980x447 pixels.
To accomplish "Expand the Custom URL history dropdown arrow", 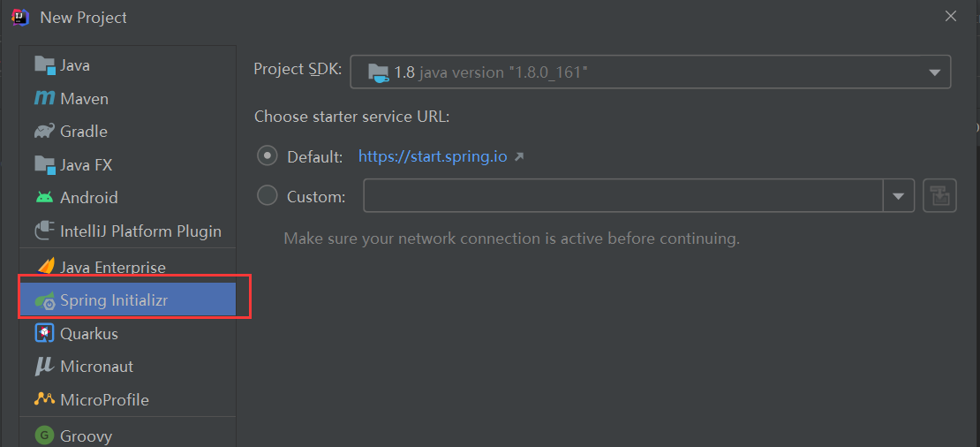I will (899, 196).
